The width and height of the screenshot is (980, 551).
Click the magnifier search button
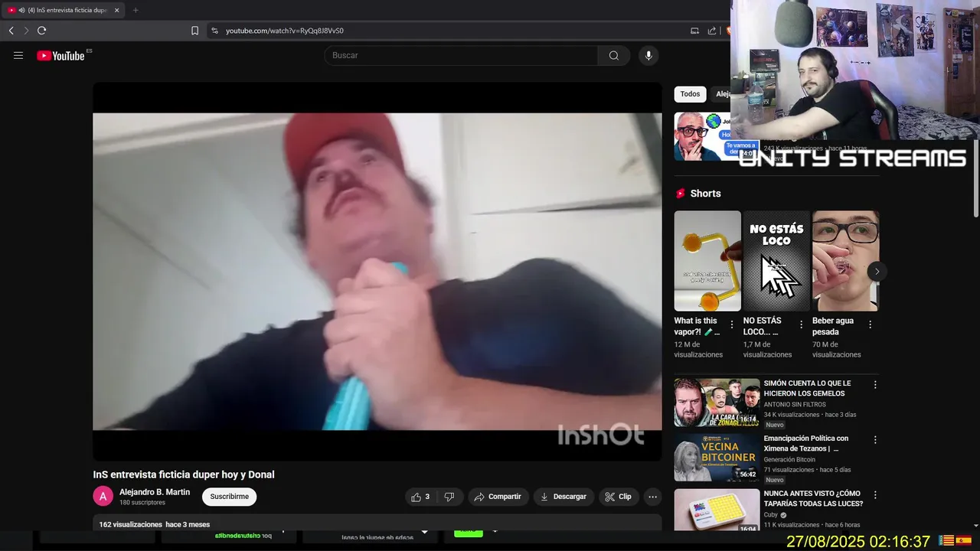pyautogui.click(x=614, y=55)
